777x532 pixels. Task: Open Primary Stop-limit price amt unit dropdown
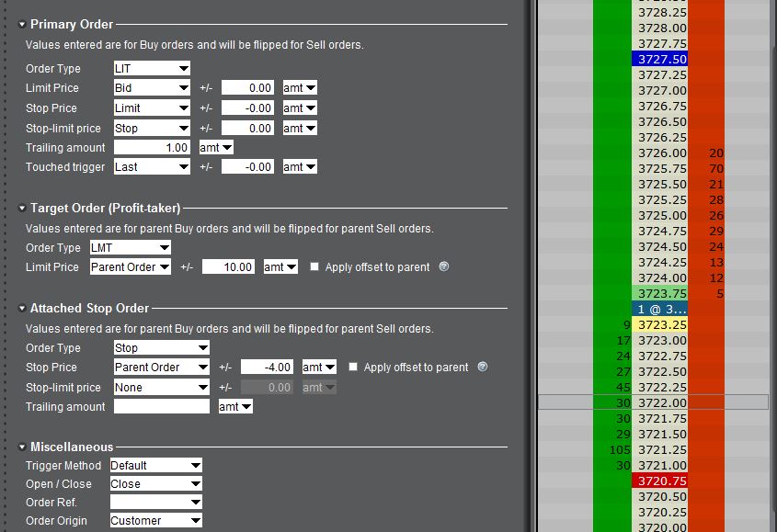[x=300, y=129]
